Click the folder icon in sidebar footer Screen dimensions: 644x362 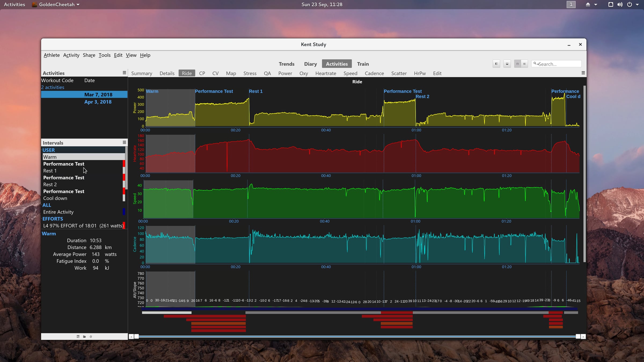coord(85,337)
